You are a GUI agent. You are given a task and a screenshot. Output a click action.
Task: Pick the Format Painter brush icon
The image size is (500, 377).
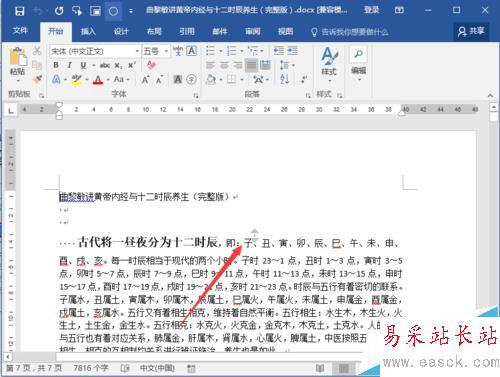37,79
